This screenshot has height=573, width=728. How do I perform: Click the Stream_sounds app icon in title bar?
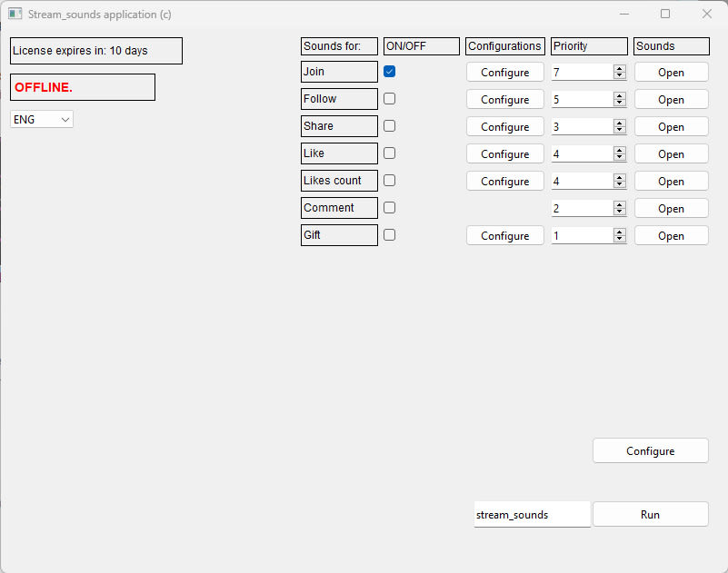pyautogui.click(x=15, y=14)
